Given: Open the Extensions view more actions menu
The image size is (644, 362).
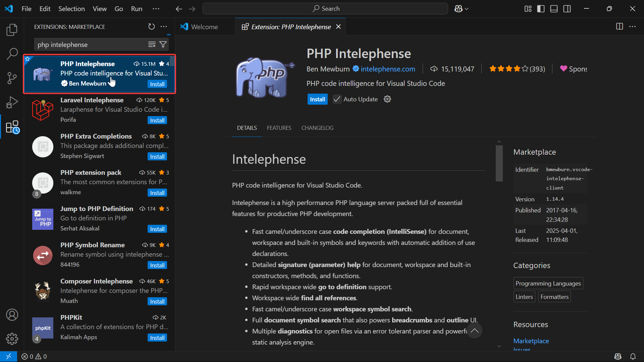Looking at the screenshot, I should pos(164,27).
